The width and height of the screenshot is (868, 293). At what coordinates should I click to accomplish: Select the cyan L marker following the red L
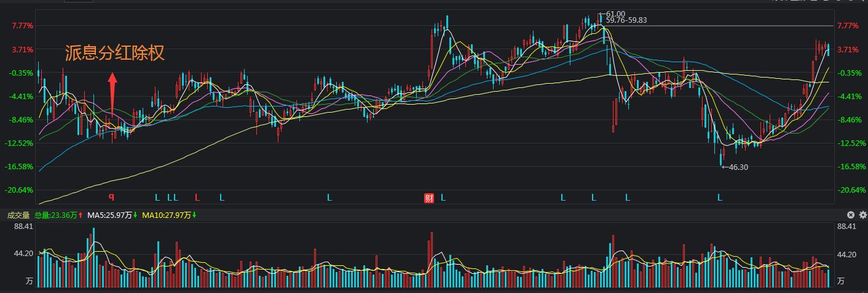pos(222,198)
